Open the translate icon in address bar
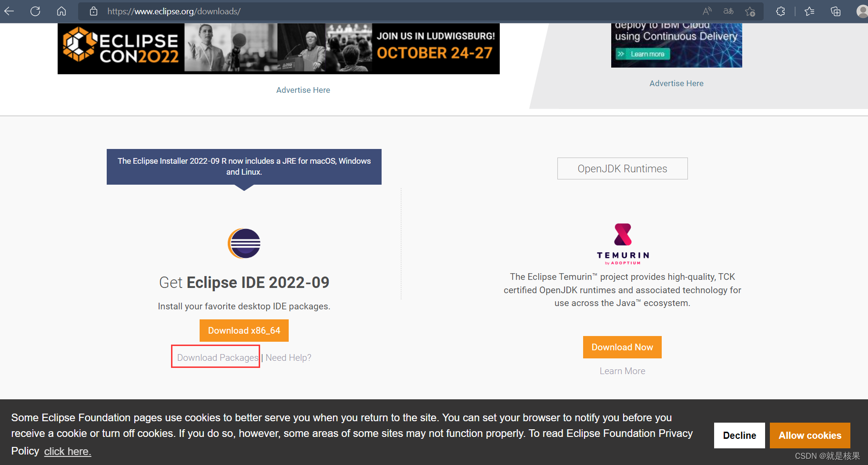This screenshot has width=868, height=465. pyautogui.click(x=728, y=11)
